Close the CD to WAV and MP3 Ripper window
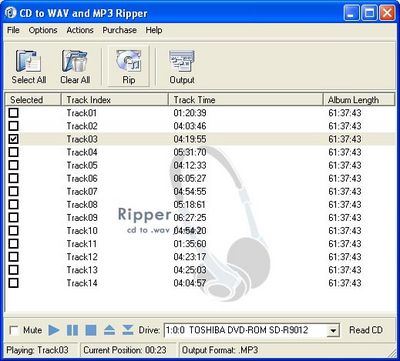 [x=387, y=14]
